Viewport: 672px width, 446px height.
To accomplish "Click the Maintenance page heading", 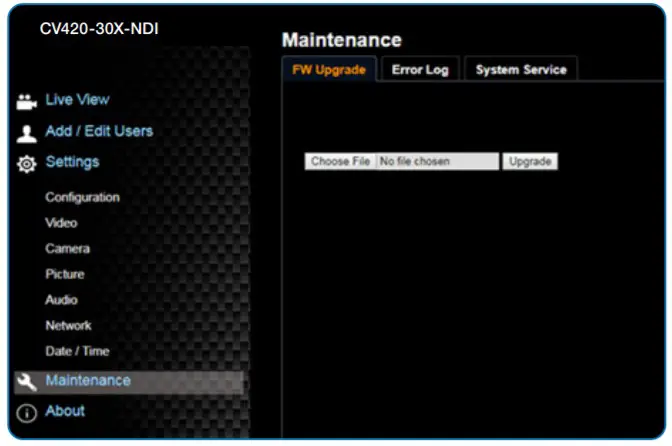I will point(342,40).
